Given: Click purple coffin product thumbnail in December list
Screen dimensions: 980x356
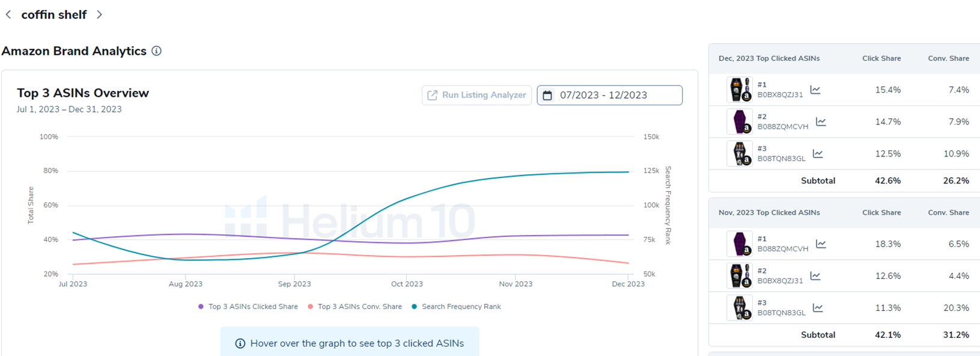Looking at the screenshot, I should [740, 121].
